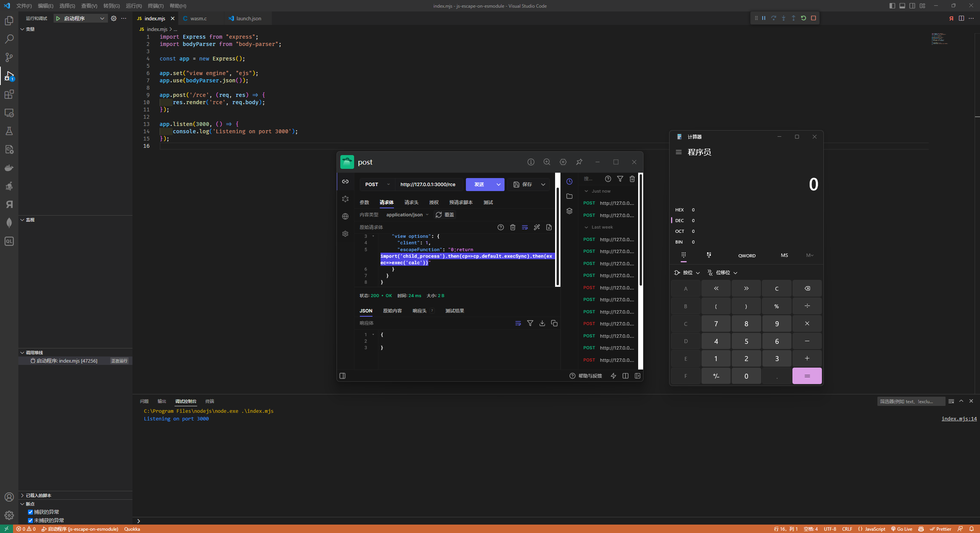The width and height of the screenshot is (980, 533).
Task: Switch to the wasm.c editor tab
Action: coord(198,18)
